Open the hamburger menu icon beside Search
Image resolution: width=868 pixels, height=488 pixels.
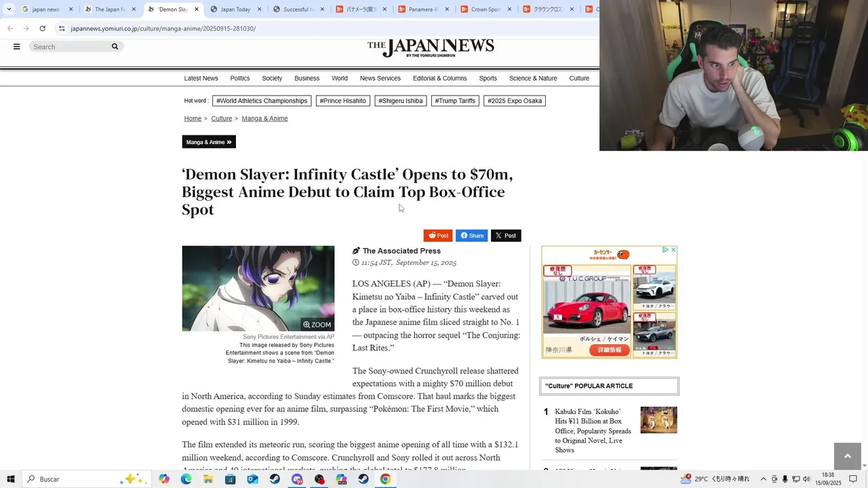pos(17,47)
